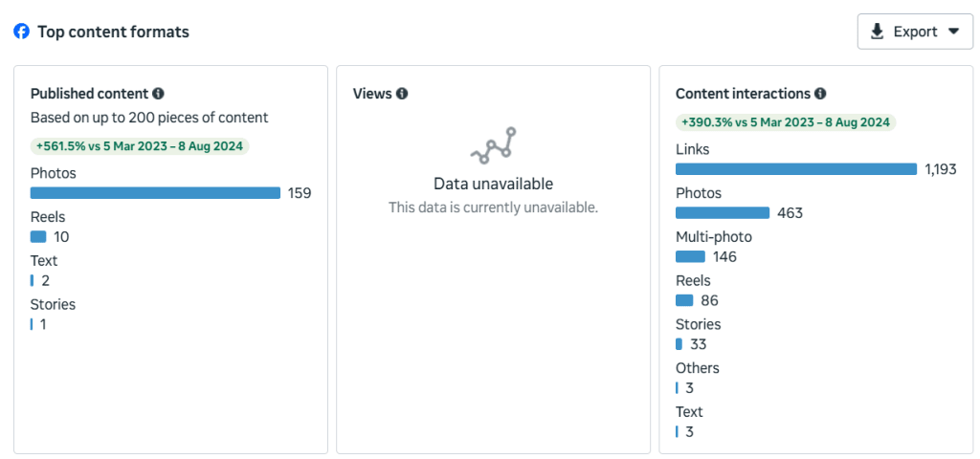
Task: Click the Content interactions info icon
Action: click(820, 94)
